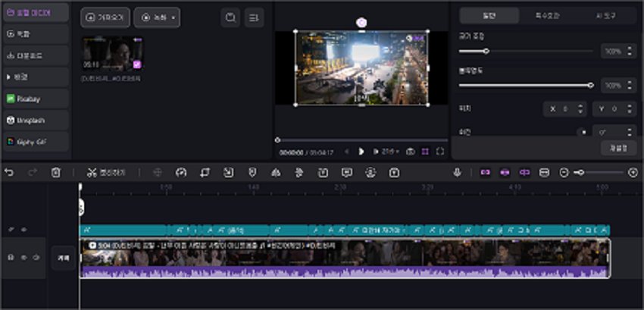Switch to the middle properties panel tab
Viewport: 644px width, 310px height.
(549, 16)
